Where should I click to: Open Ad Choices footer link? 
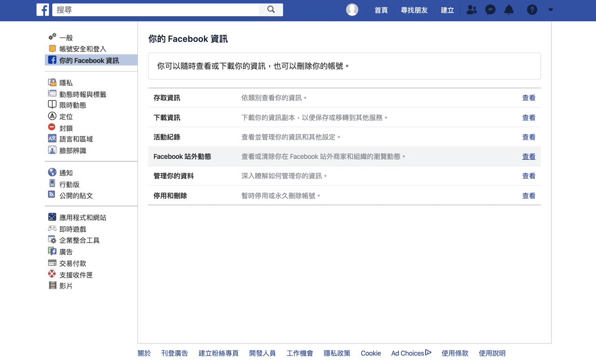[x=411, y=353]
